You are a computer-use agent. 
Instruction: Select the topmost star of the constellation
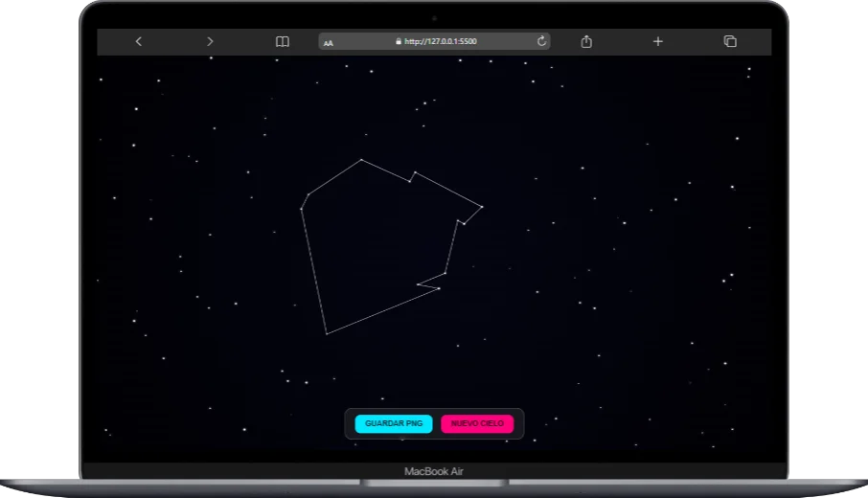(x=361, y=160)
